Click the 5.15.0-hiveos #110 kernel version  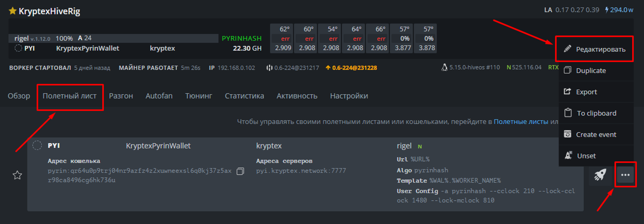coord(475,67)
